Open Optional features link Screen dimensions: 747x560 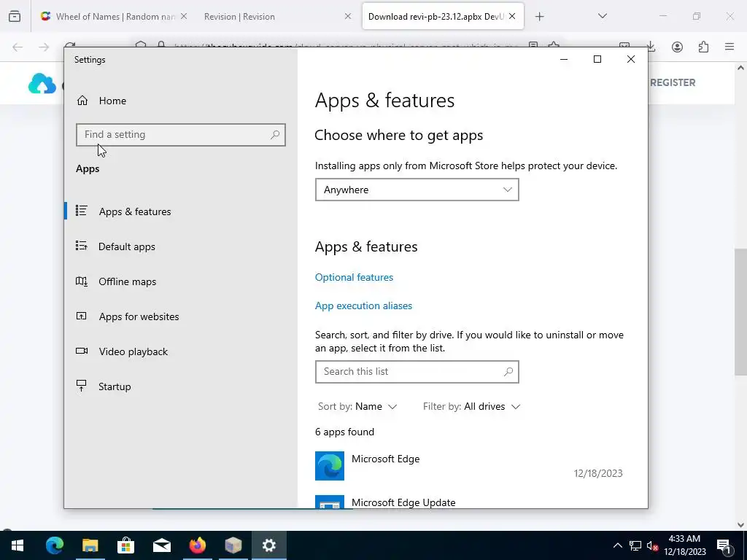[x=354, y=277]
